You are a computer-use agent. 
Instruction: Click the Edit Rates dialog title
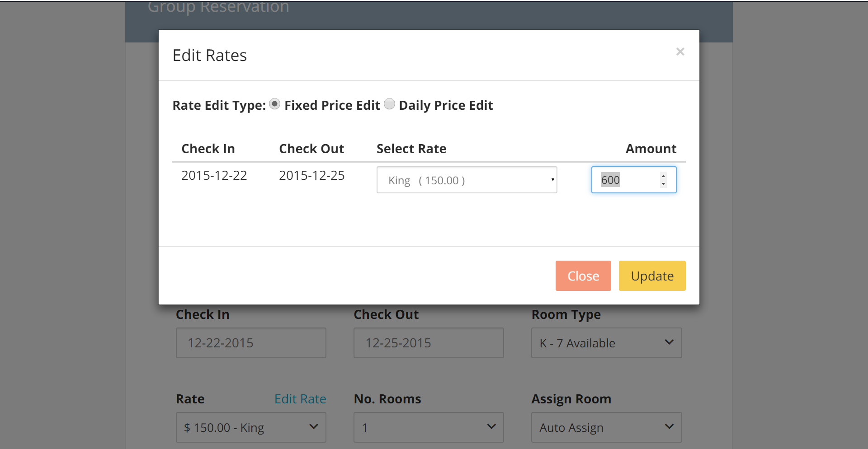(210, 55)
